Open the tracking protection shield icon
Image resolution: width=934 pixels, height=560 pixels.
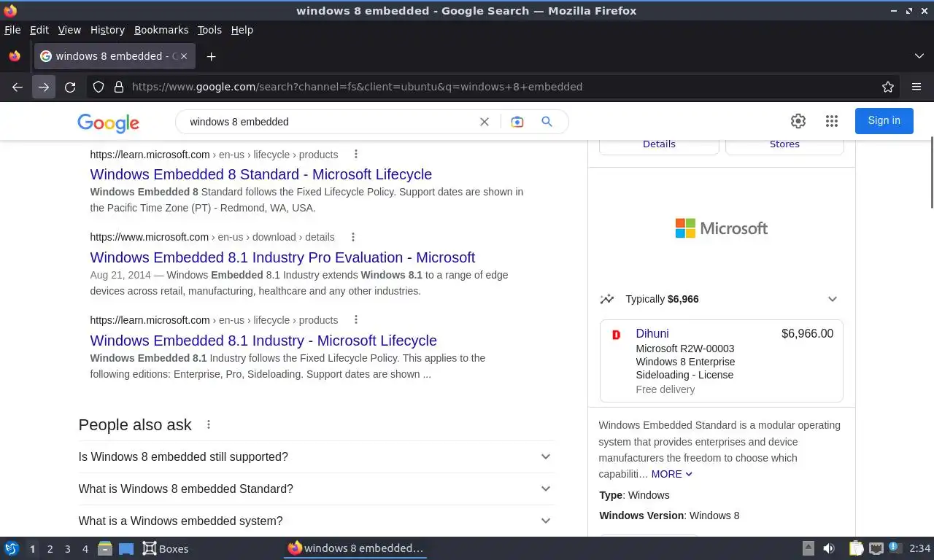[99, 87]
